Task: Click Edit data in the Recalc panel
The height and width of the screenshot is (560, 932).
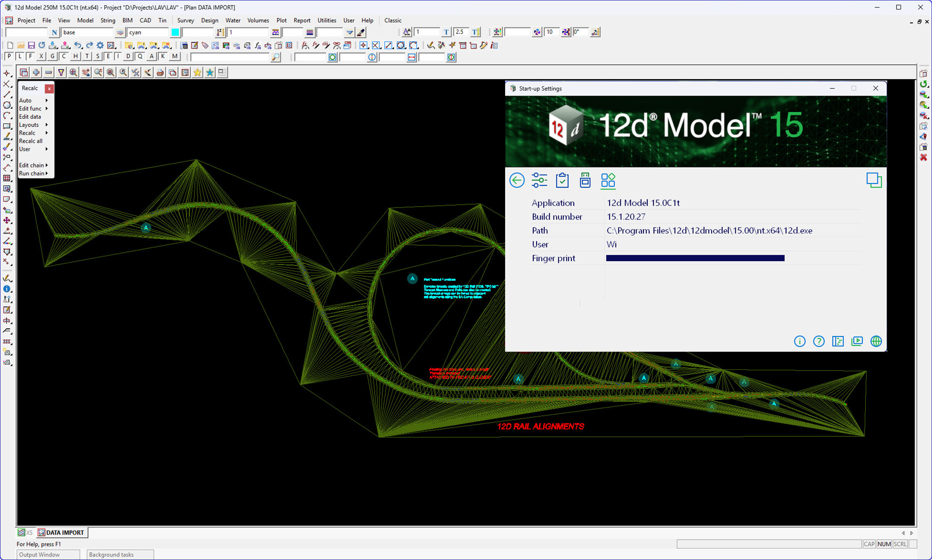Action: (x=30, y=116)
